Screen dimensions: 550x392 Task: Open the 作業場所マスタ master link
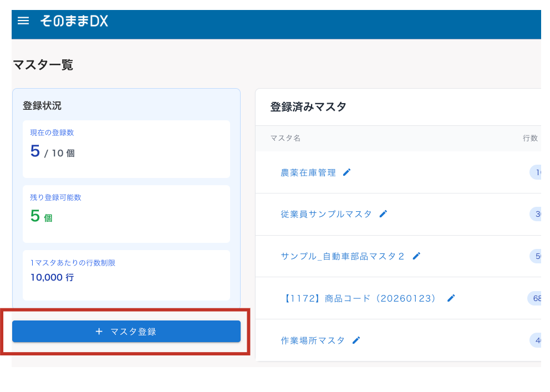click(x=313, y=340)
